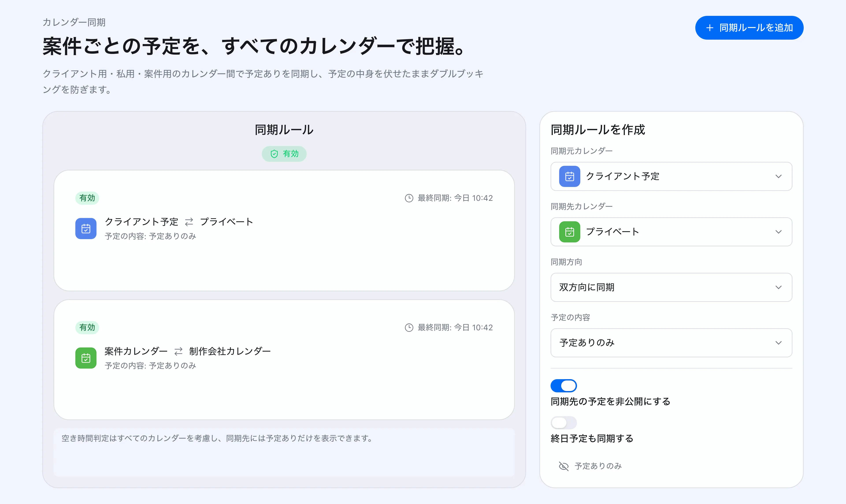Click the chevron of the 予定ありのみ dropdown
The image size is (846, 504).
pyautogui.click(x=778, y=343)
